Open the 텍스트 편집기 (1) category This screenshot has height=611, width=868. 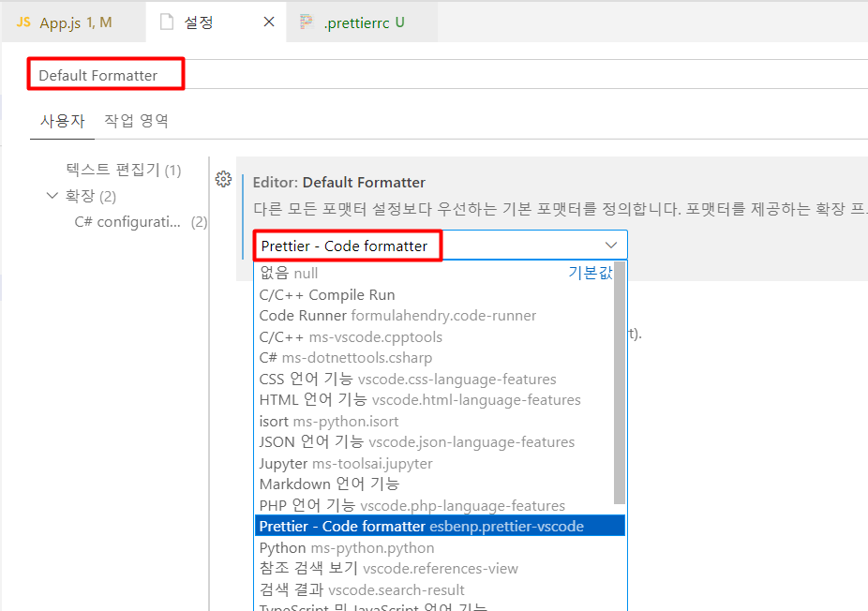[x=124, y=170]
